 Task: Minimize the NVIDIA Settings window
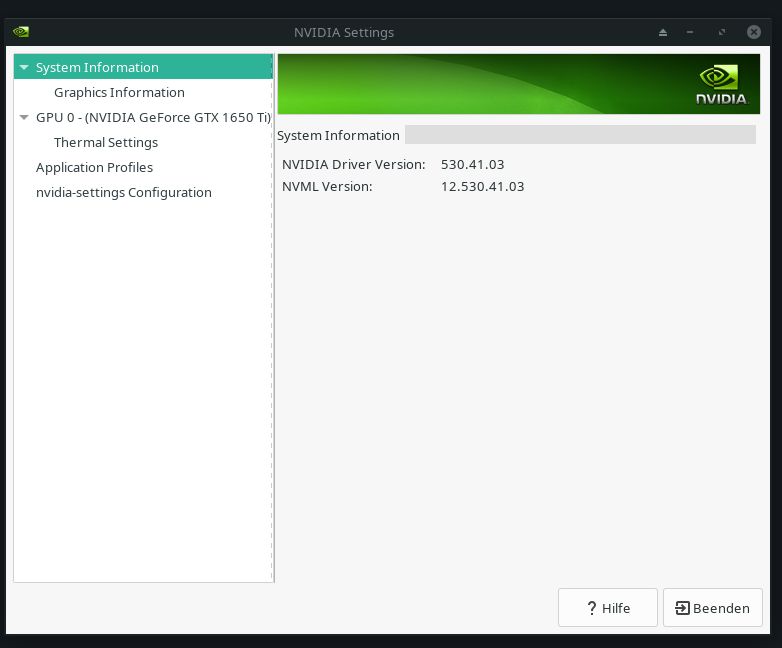pyautogui.click(x=690, y=32)
